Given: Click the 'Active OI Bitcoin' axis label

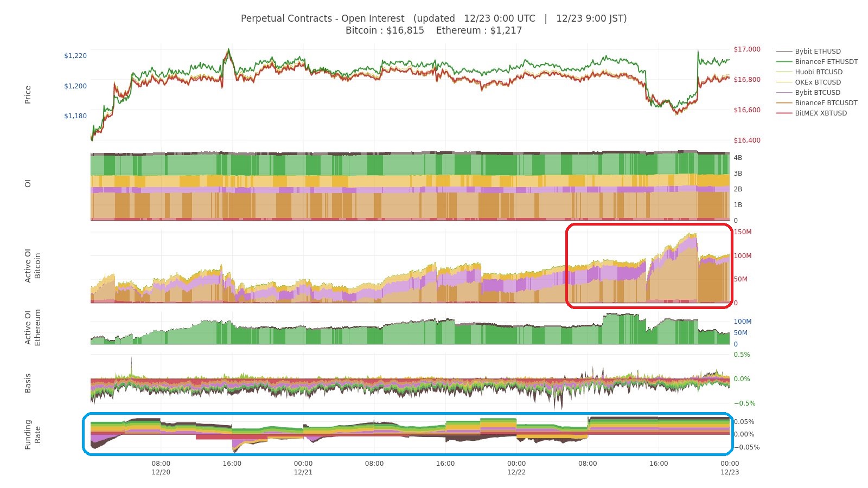Looking at the screenshot, I should pos(33,266).
